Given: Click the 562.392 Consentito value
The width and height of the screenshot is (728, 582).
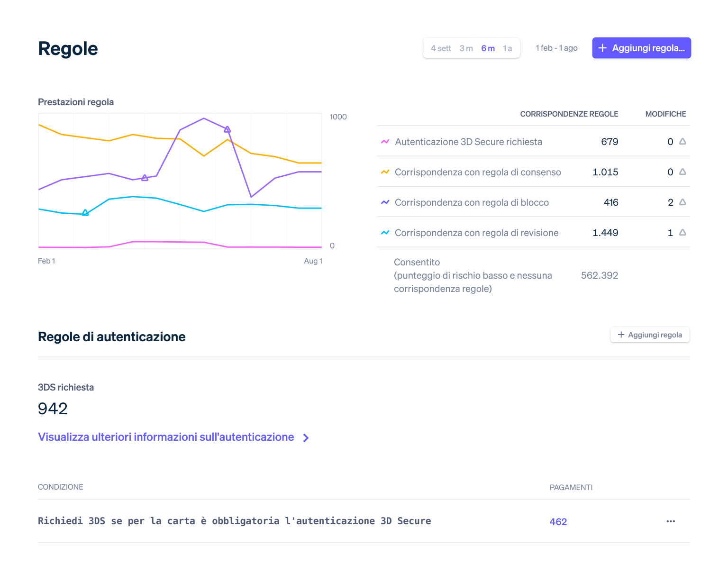Looking at the screenshot, I should pyautogui.click(x=600, y=275).
